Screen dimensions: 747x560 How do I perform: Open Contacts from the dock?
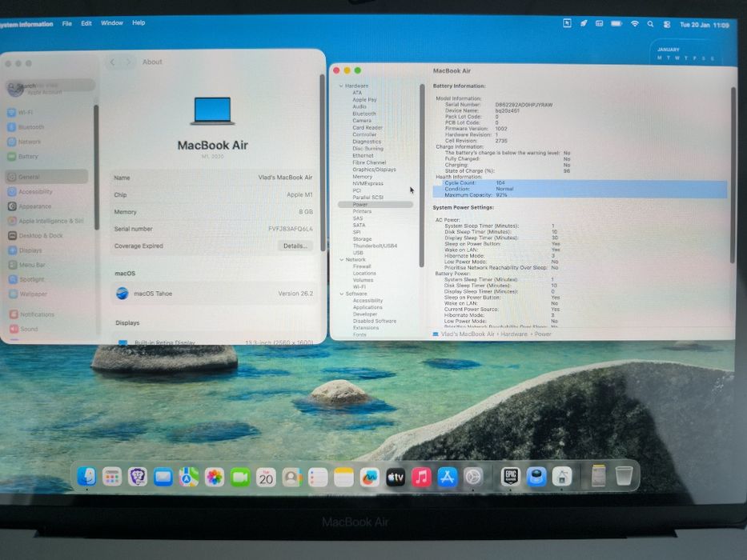tap(292, 478)
